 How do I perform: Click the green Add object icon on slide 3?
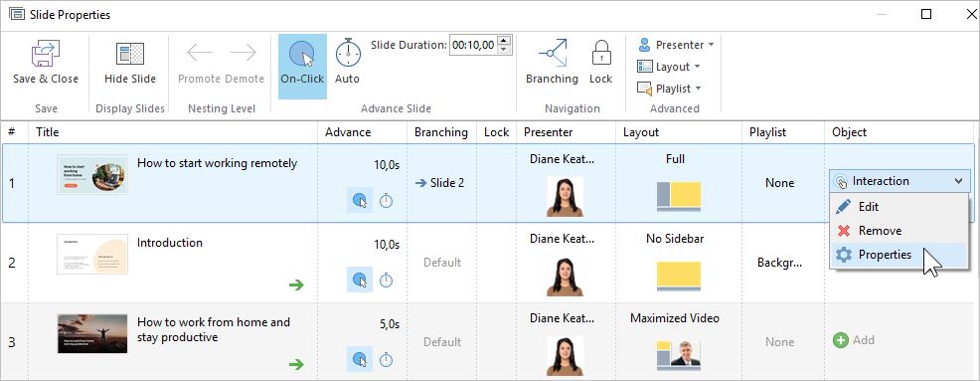(841, 340)
